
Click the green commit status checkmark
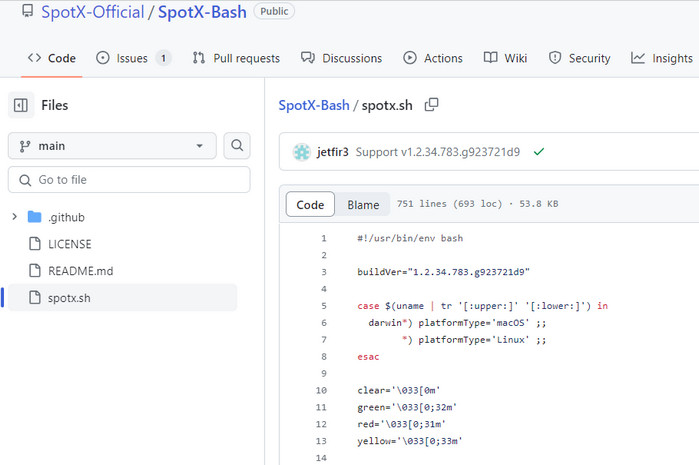point(539,152)
